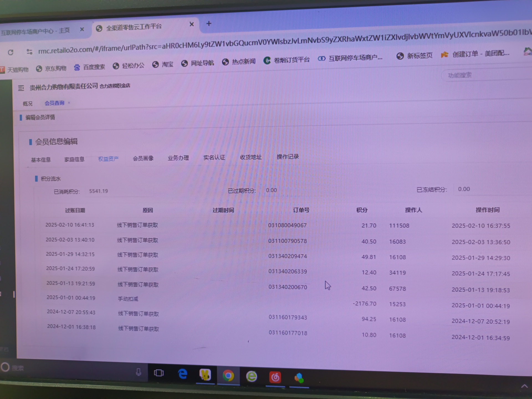Toggle sidebar hamburger menu icon

pos(21,88)
